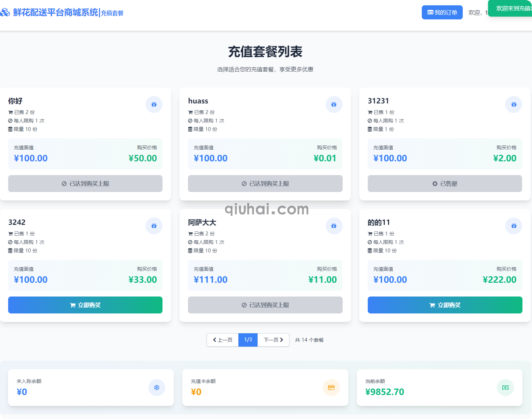Buy the 3242 package with 立即购买
This screenshot has width=532, height=419.
[85, 305]
